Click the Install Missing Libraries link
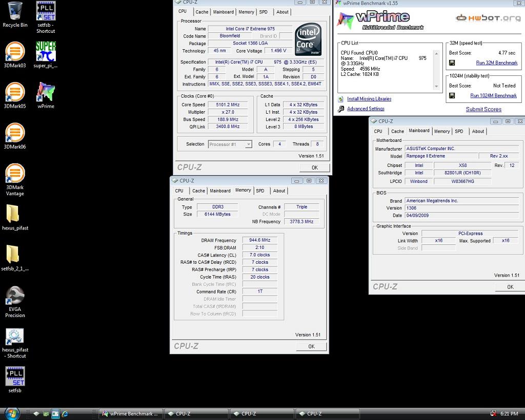 [369, 99]
